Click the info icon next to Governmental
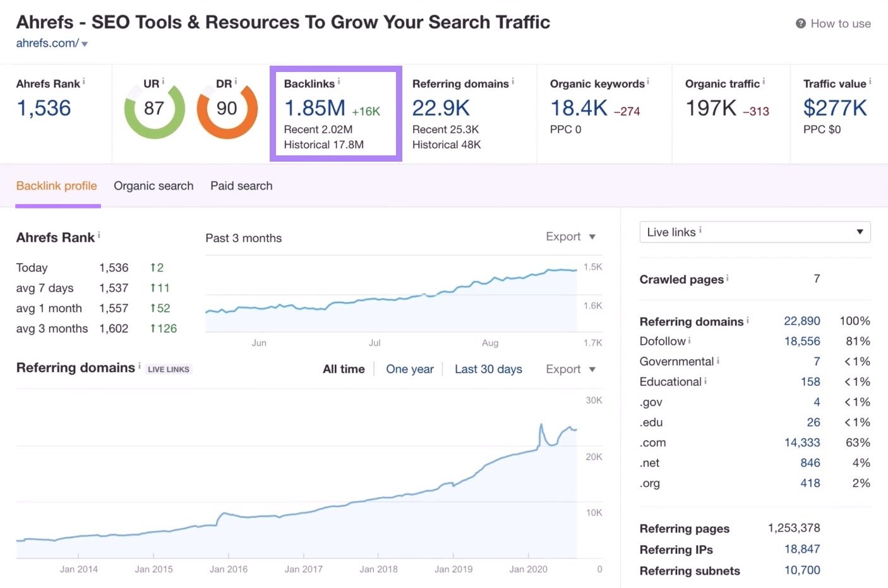Image resolution: width=888 pixels, height=588 pixels. point(718,360)
